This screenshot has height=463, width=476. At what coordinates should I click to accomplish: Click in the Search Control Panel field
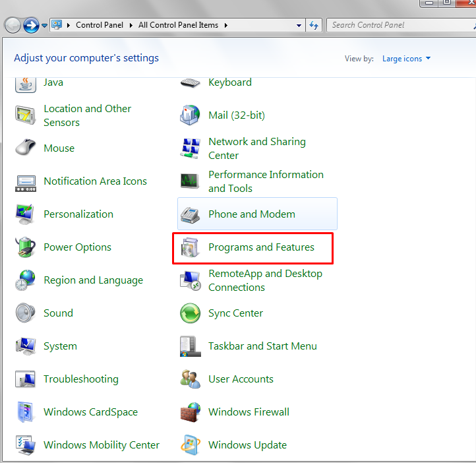[x=396, y=25]
